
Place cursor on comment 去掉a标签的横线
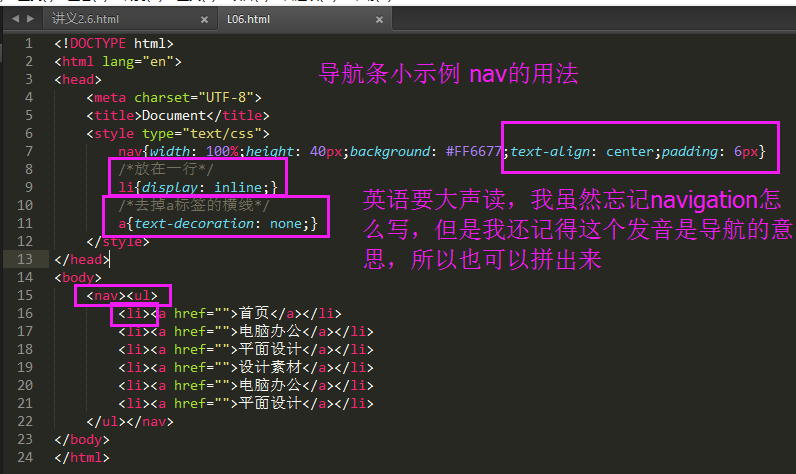194,206
